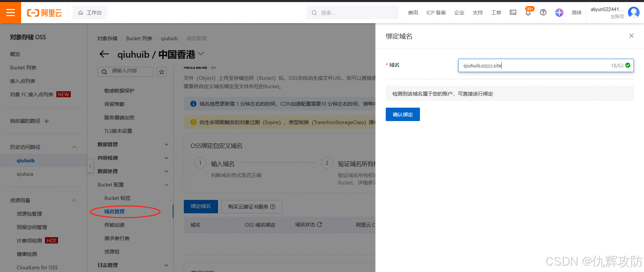This screenshot has height=272, width=644.
Task: Open Bucket 标签 page
Action: point(117,198)
